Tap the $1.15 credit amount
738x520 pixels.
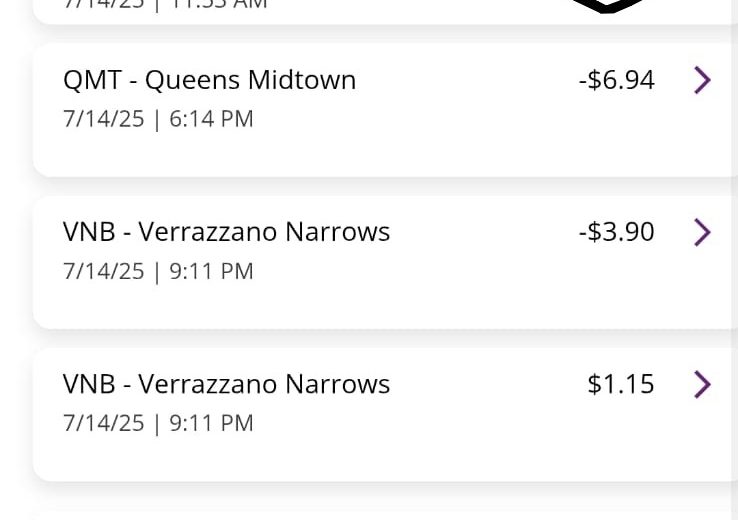coord(621,384)
